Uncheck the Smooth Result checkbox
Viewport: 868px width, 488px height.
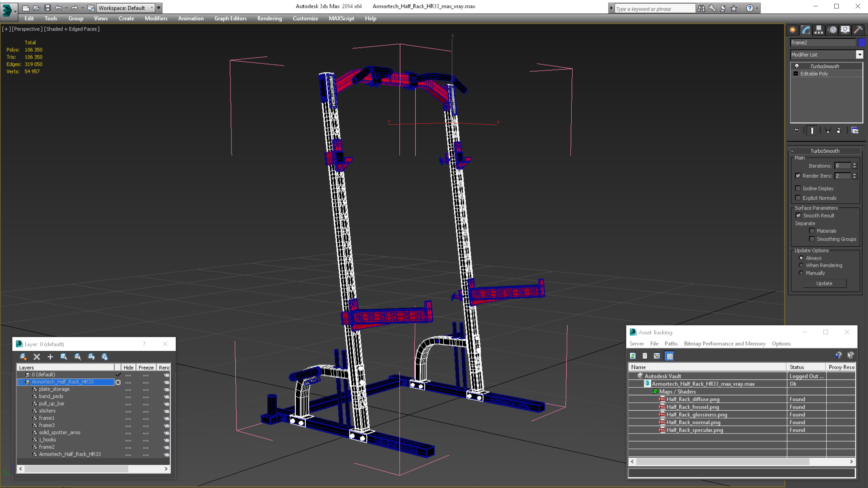(798, 216)
